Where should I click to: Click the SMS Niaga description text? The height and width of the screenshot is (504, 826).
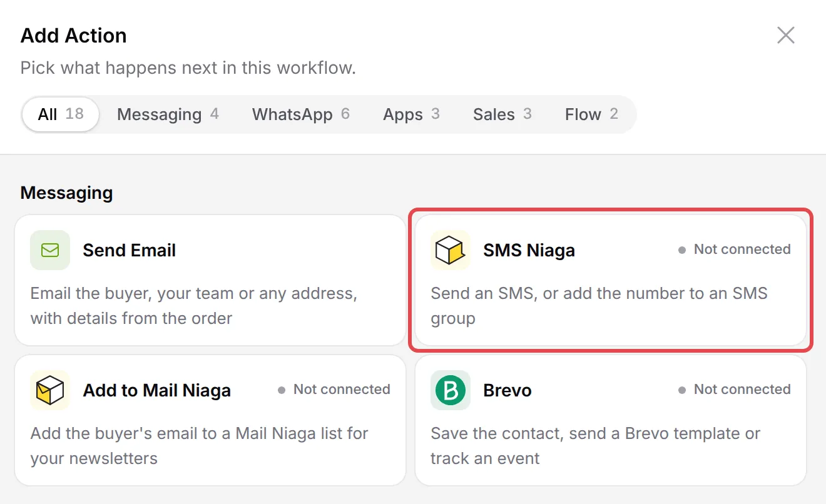599,306
